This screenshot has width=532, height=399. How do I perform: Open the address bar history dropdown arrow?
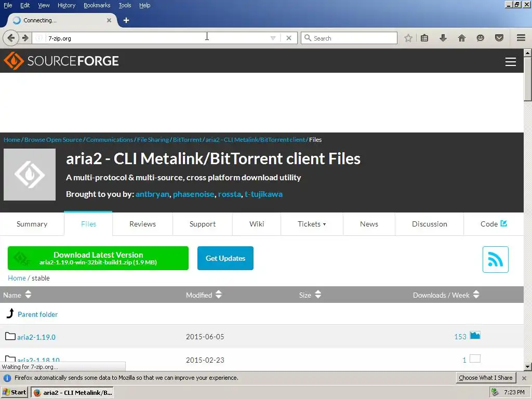273,38
